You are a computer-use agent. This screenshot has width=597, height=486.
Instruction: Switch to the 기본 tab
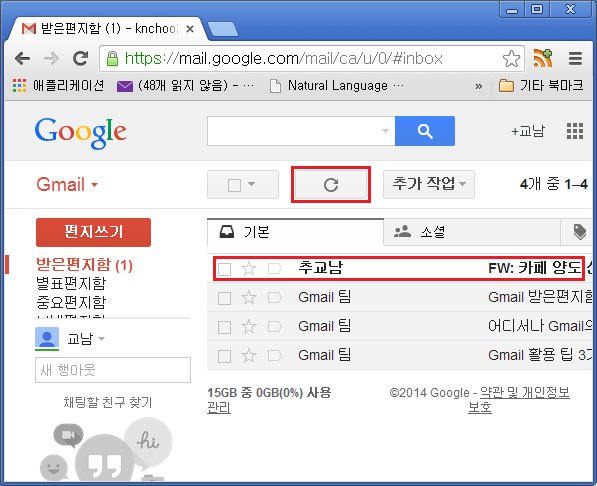295,232
